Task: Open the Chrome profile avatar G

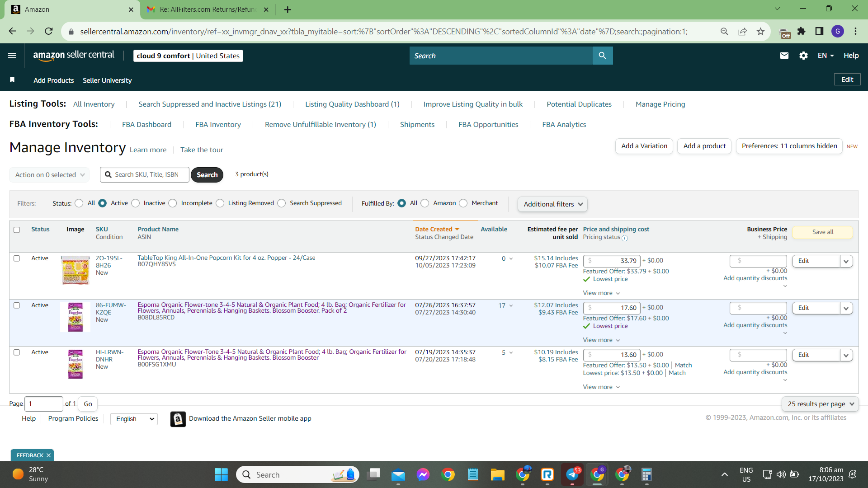Action: [837, 31]
